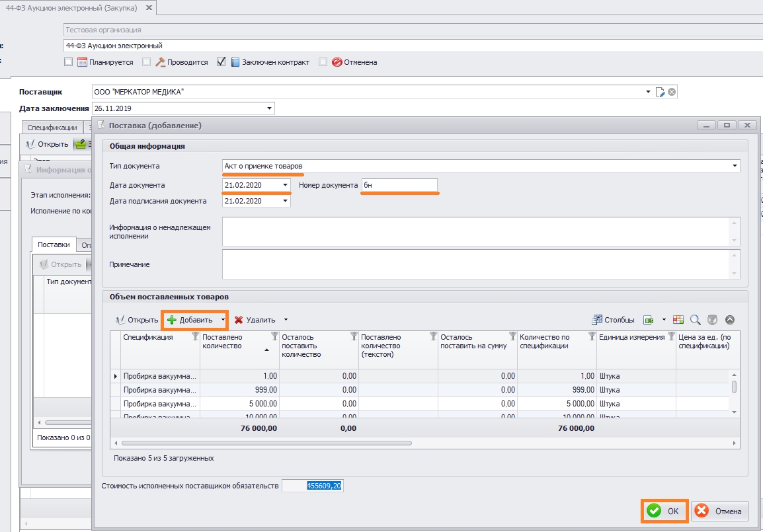This screenshot has height=532, width=763.
Task: Click the Отмена button
Action: 719,511
